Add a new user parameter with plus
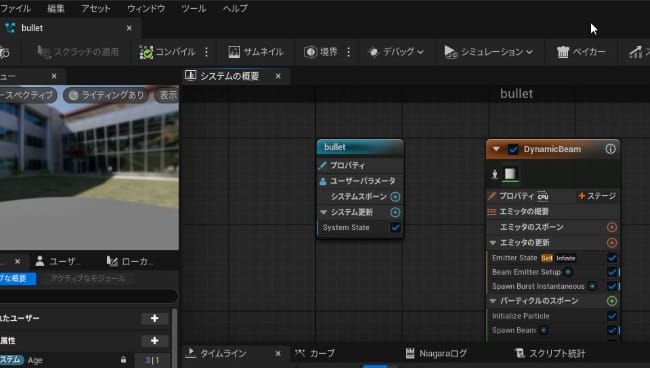650x368 pixels. tap(155, 318)
